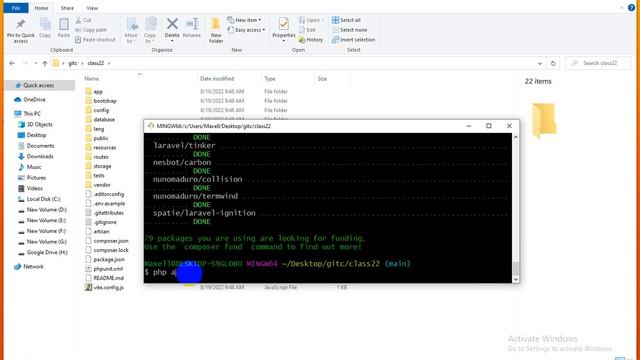Click Select none in ribbon
The image size is (640, 360).
(349, 30)
